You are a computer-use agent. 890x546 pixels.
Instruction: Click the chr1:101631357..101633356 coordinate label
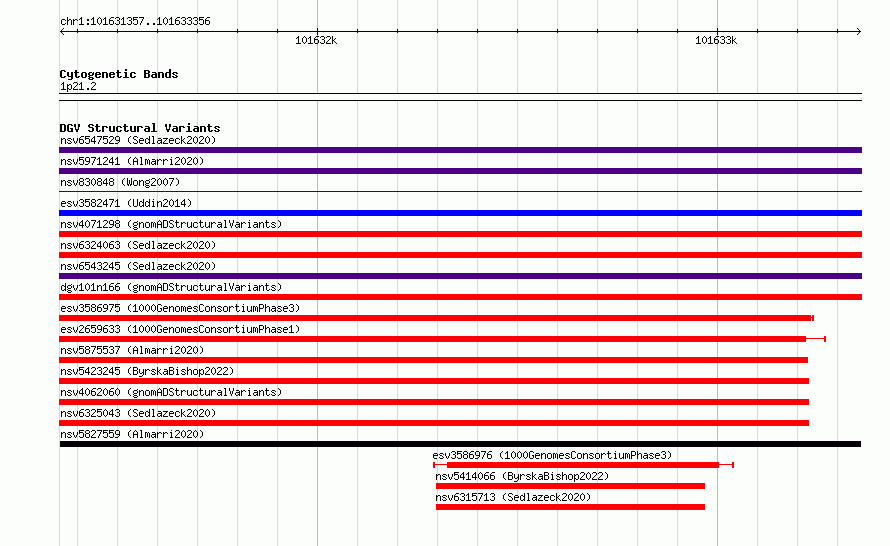(135, 21)
